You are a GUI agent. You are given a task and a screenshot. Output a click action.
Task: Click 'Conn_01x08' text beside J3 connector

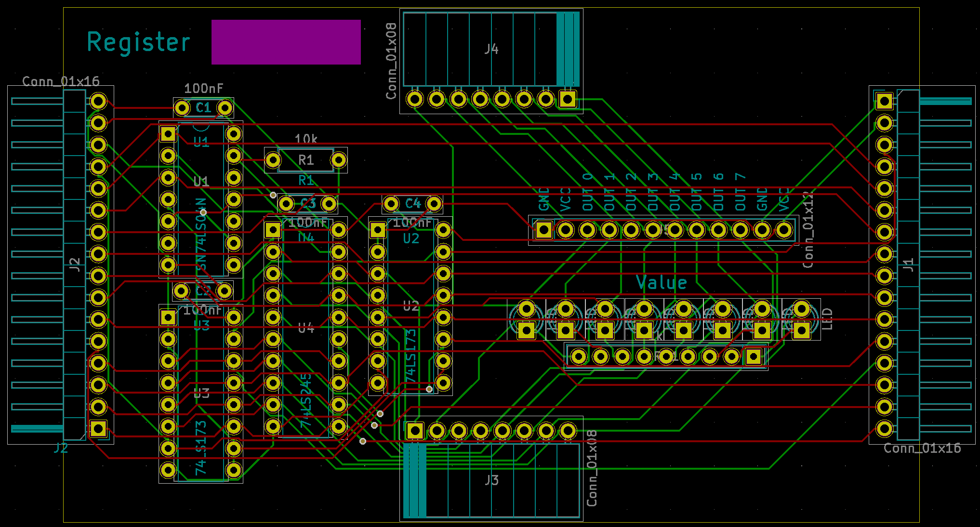tap(592, 469)
